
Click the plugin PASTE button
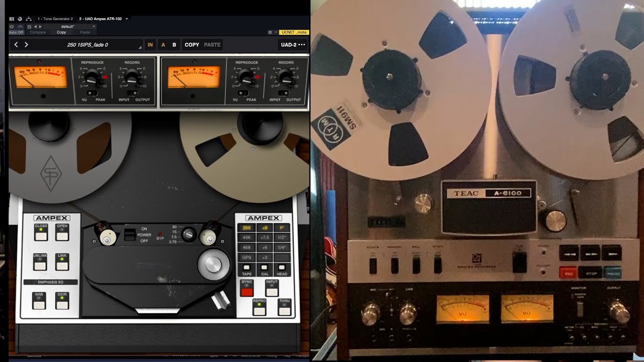click(212, 45)
